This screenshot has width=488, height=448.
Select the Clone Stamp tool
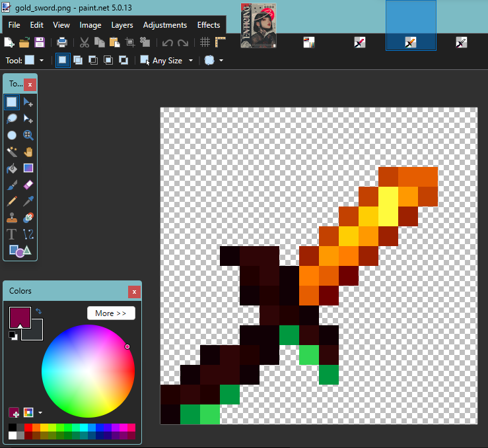click(12, 218)
